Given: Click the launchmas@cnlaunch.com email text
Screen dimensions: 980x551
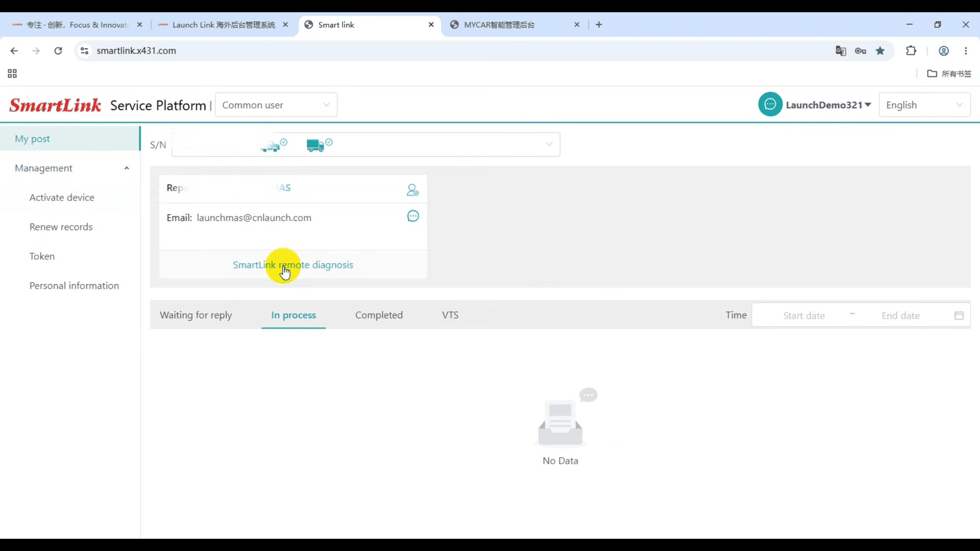Looking at the screenshot, I should (254, 218).
